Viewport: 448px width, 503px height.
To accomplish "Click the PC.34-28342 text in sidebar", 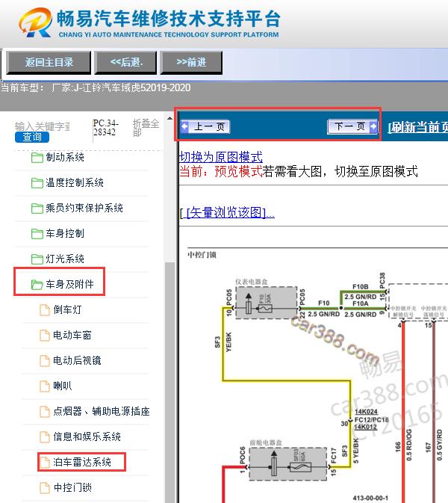I will (106, 128).
